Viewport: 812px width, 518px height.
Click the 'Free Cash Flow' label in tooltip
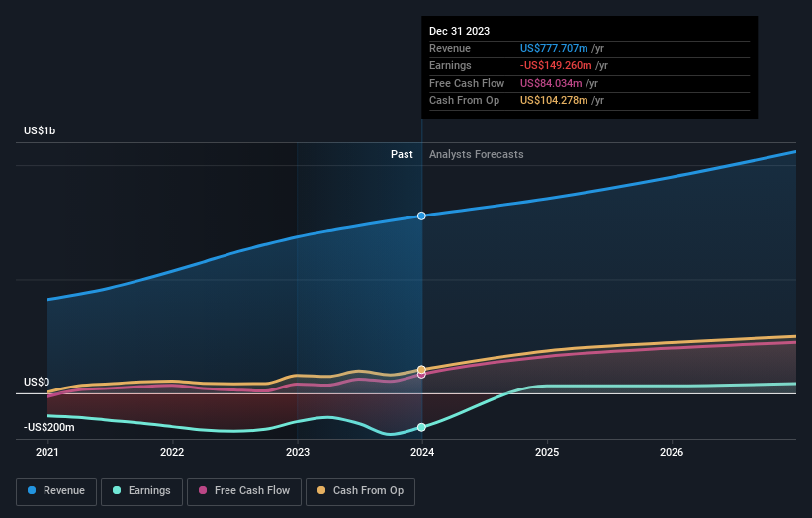tap(467, 83)
